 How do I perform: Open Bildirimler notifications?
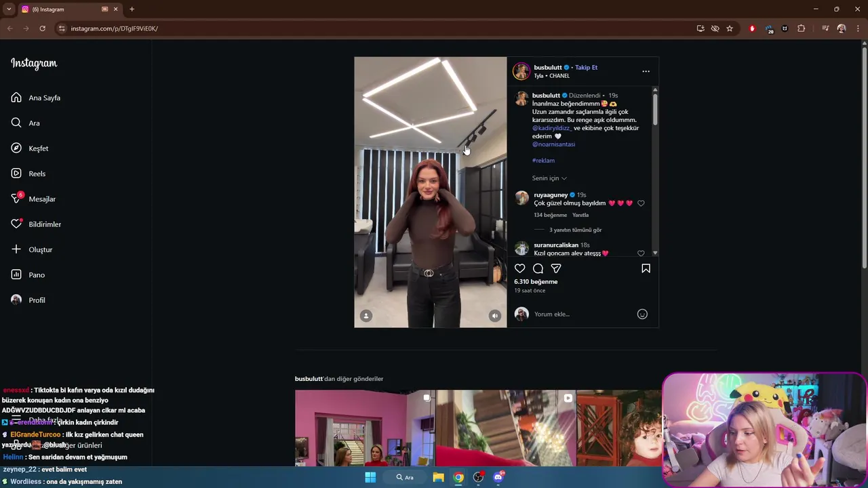point(36,224)
